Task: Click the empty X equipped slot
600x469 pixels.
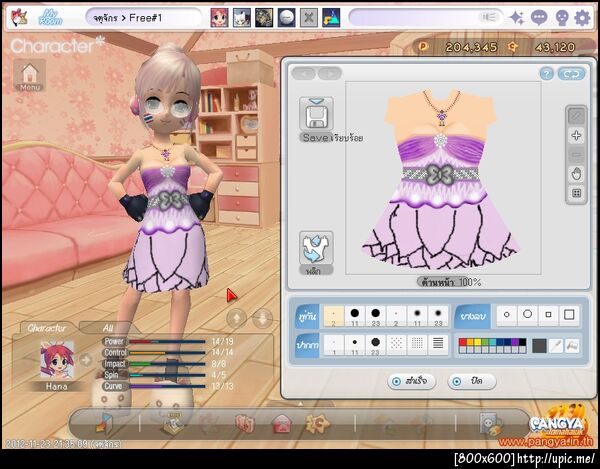Action: (309, 18)
